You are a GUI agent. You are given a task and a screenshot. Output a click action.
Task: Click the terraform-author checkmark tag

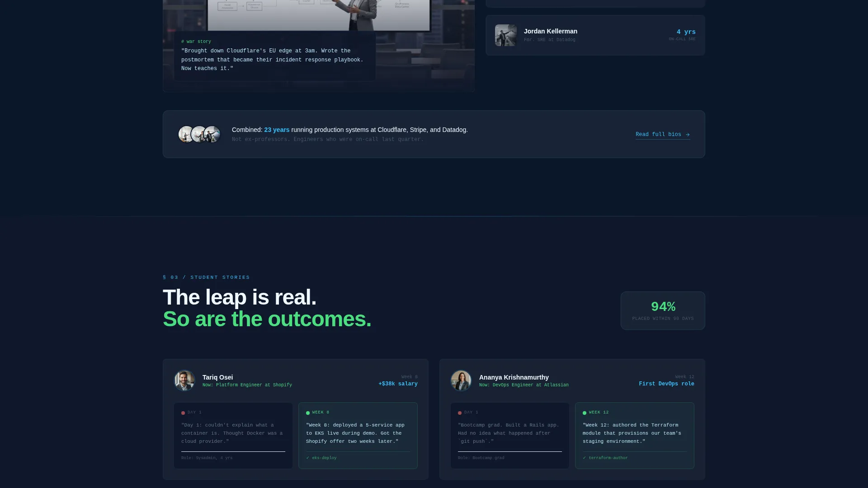coord(605,458)
